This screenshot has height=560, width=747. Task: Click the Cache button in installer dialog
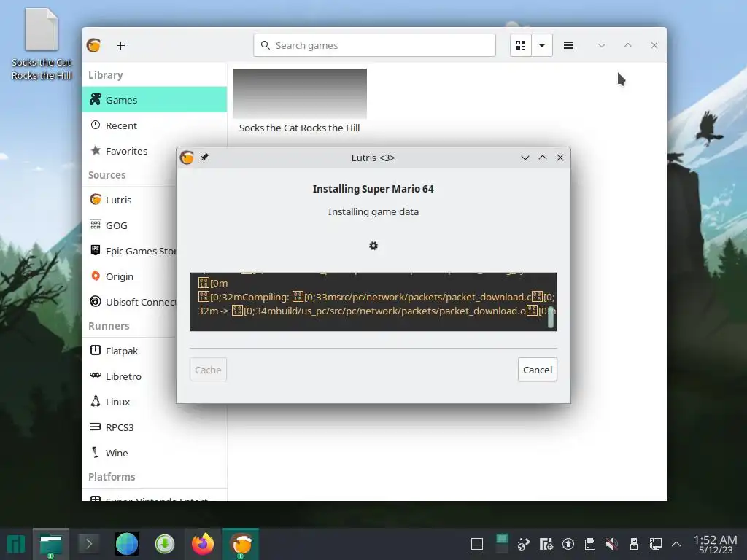pos(208,370)
